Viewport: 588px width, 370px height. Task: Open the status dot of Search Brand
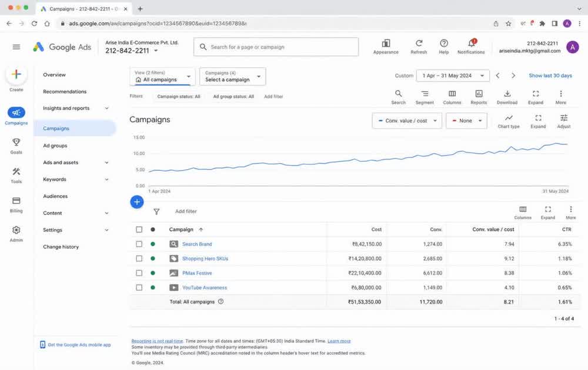coord(153,244)
